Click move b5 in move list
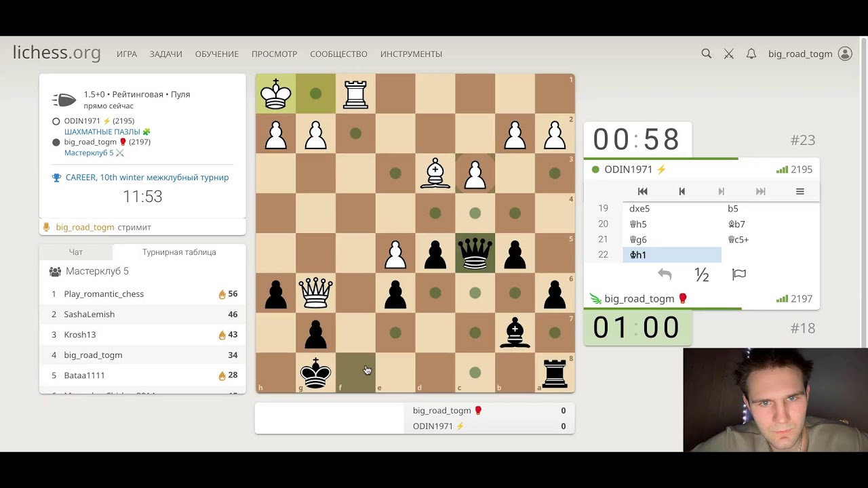This screenshot has width=868, height=488. tap(770, 209)
